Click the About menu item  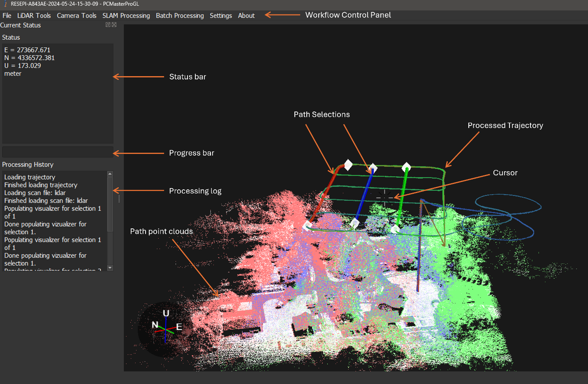(246, 16)
